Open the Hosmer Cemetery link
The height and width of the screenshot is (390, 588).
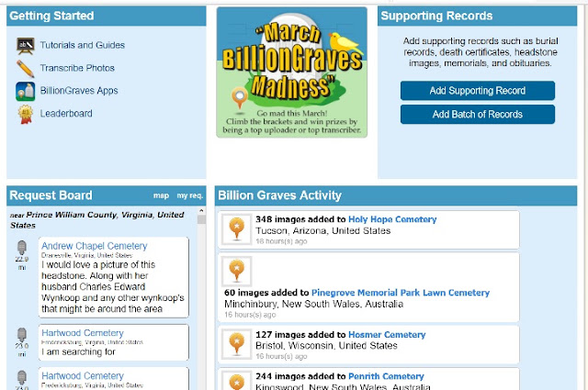(x=387, y=335)
